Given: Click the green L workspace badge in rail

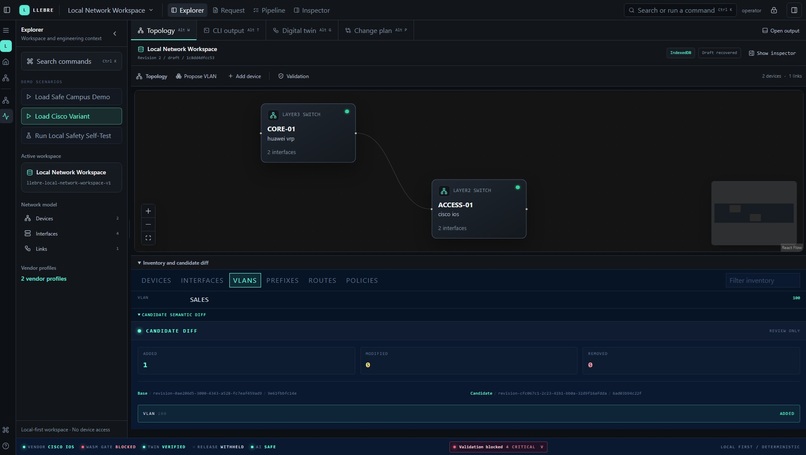Looking at the screenshot, I should point(6,46).
